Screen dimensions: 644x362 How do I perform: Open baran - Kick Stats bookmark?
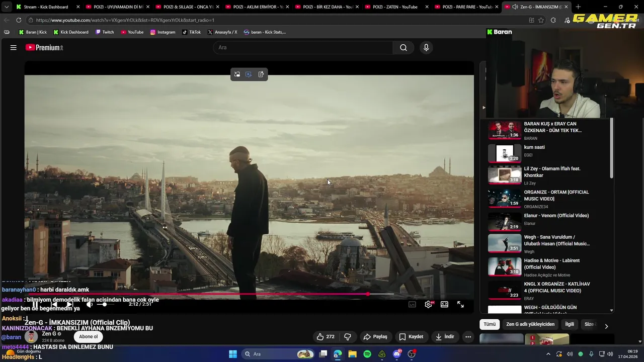pyautogui.click(x=265, y=32)
